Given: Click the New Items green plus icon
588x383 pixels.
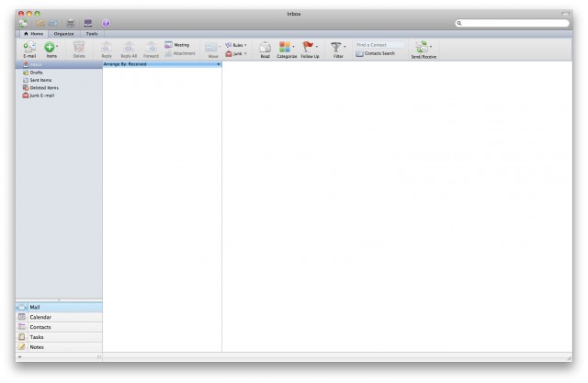Looking at the screenshot, I should [x=50, y=47].
